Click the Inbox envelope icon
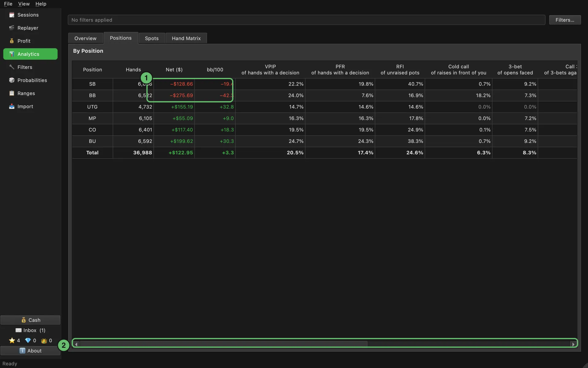588x368 pixels. point(19,330)
